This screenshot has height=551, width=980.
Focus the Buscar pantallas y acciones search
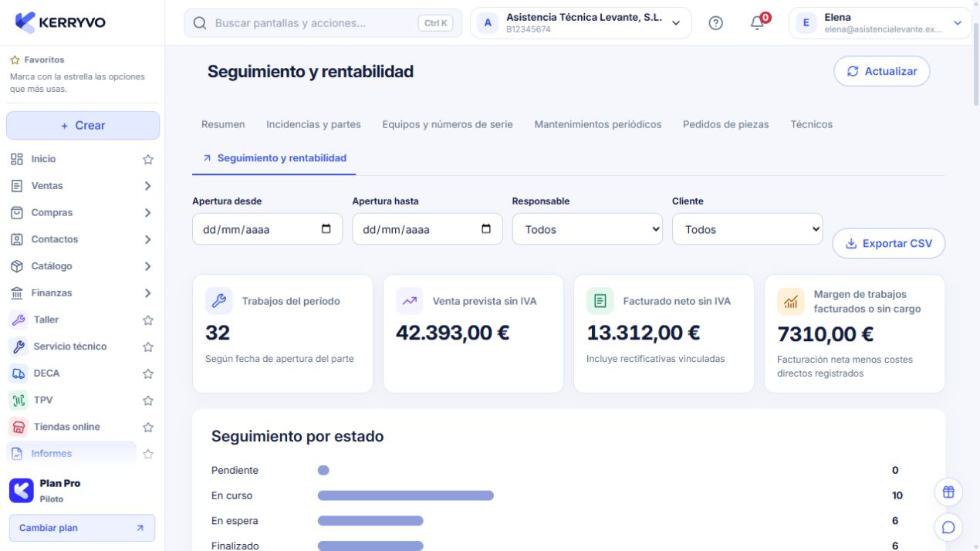pos(323,23)
